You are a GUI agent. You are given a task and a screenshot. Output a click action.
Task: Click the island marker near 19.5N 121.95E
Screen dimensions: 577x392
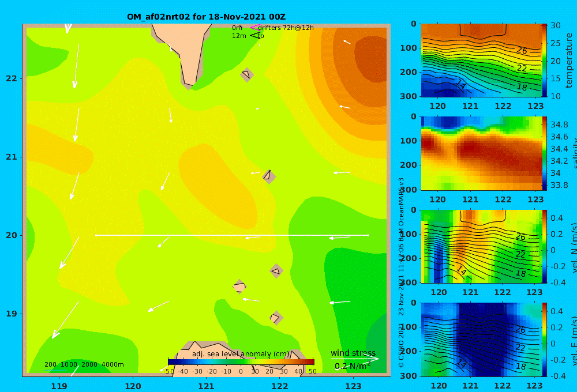tap(276, 271)
